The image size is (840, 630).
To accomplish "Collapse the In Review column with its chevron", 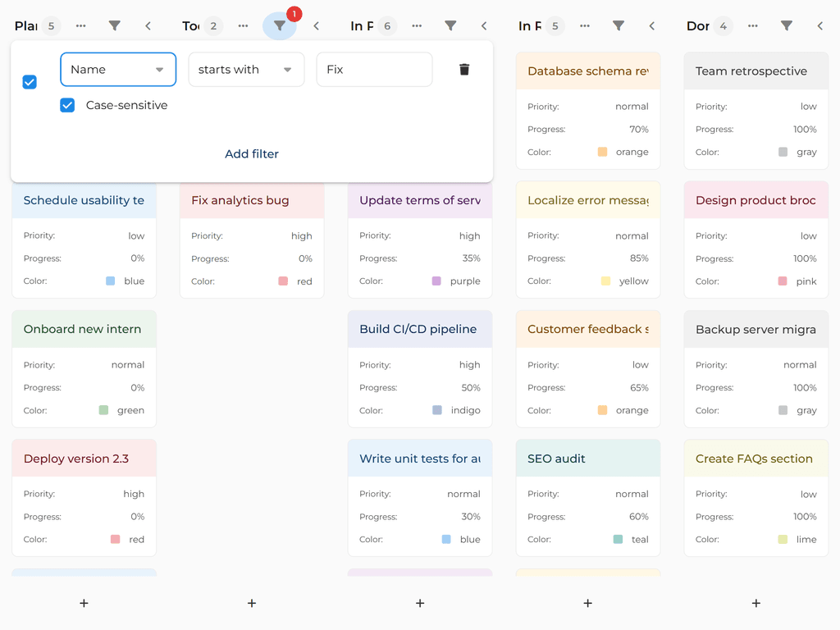I will [651, 25].
